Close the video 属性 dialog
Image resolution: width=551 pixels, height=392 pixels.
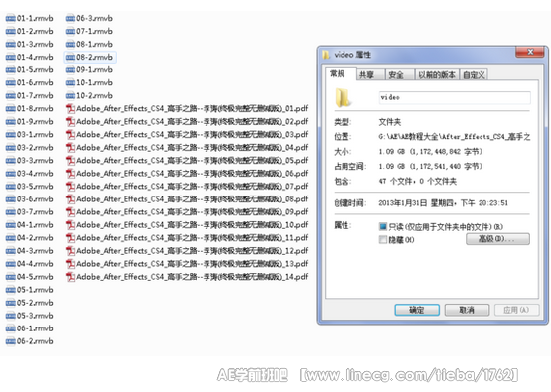pos(530,52)
